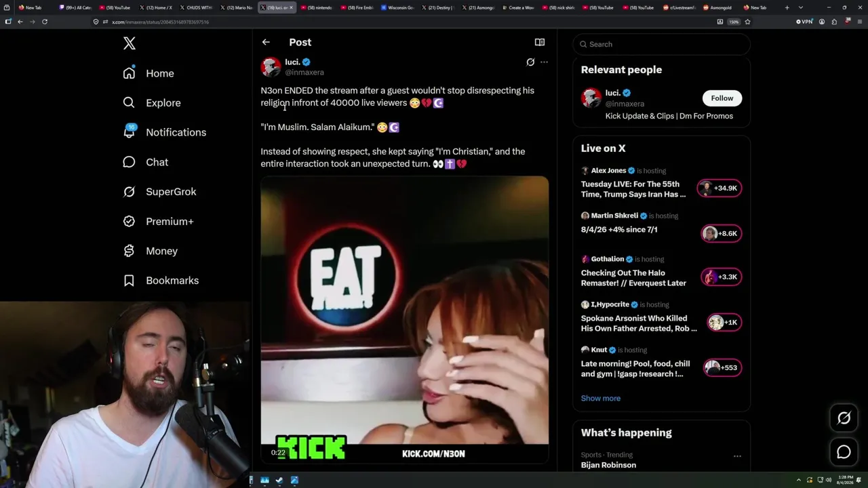
Task: Click the +34.9K listeners badge
Action: 720,188
